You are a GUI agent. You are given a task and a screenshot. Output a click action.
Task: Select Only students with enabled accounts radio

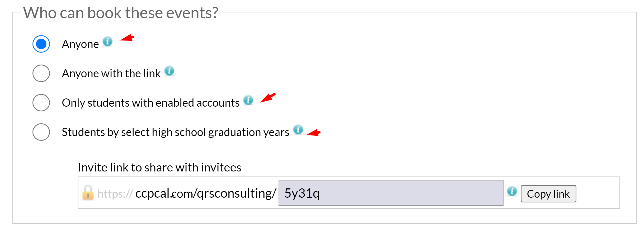tap(41, 103)
